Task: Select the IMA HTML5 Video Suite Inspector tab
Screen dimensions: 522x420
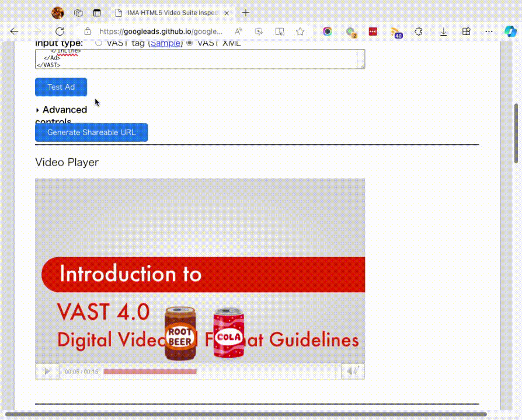Action: 172,13
